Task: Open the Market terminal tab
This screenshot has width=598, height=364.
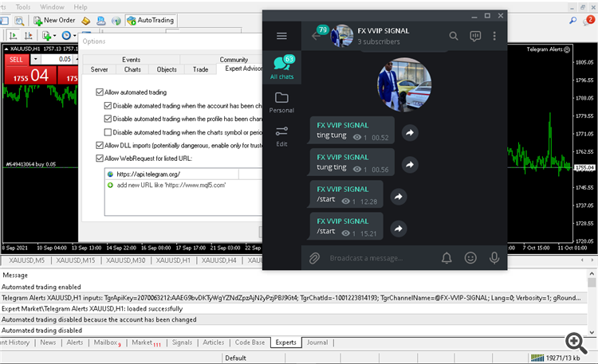Action: pyautogui.click(x=146, y=342)
